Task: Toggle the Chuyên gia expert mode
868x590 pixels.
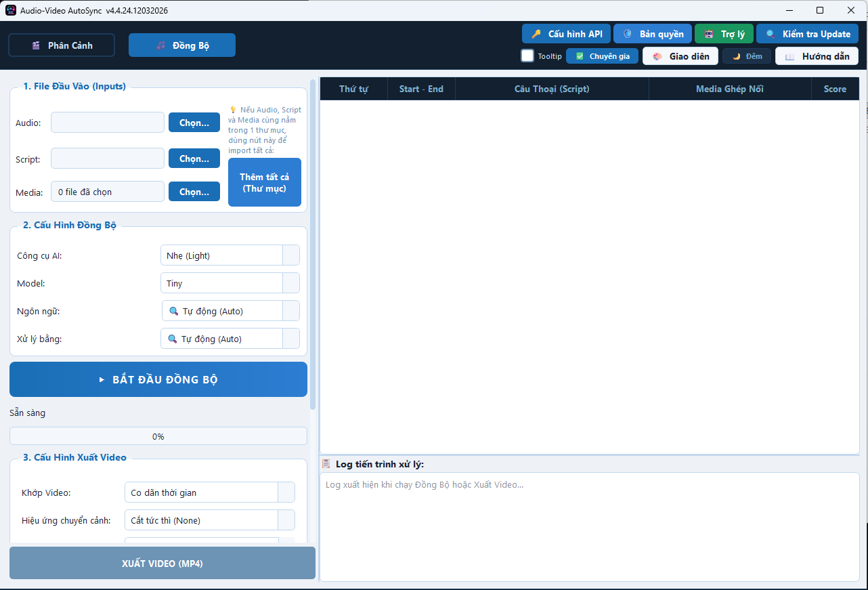Action: point(602,56)
